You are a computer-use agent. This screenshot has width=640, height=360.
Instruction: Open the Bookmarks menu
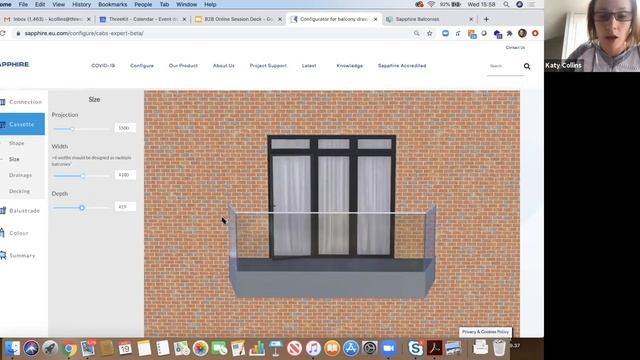[x=113, y=4]
